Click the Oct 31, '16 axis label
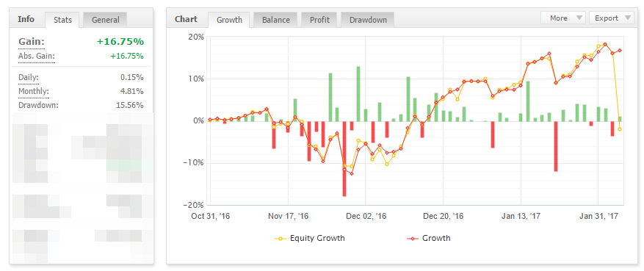 (x=210, y=217)
